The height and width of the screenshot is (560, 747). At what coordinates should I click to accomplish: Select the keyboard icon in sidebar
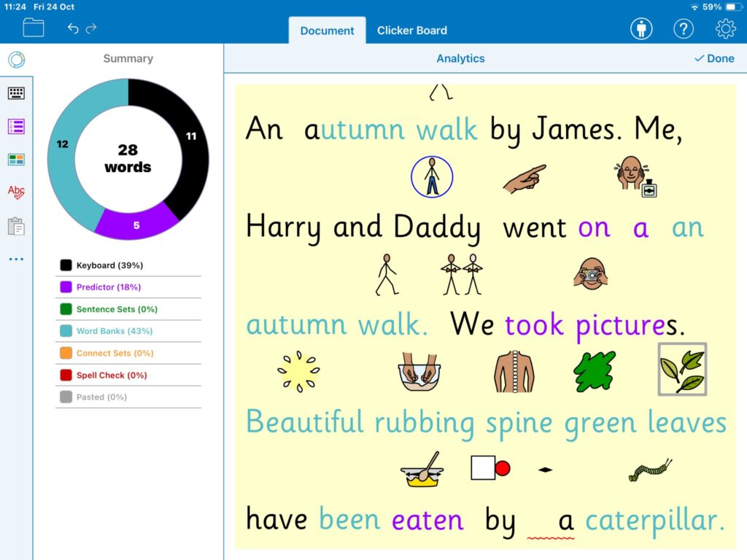(x=16, y=93)
